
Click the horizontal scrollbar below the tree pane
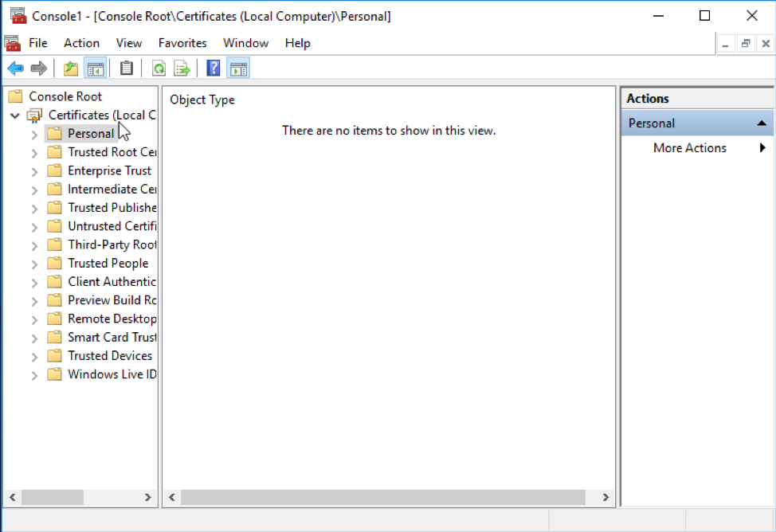tap(54, 497)
